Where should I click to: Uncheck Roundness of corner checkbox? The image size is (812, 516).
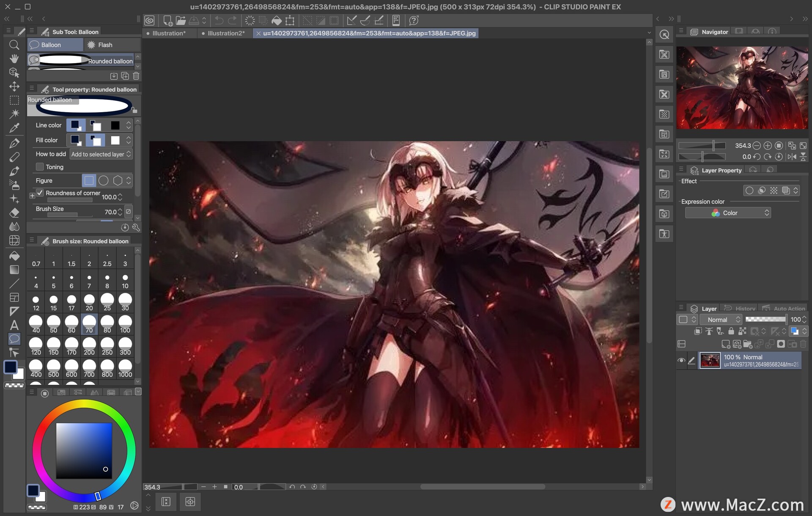point(40,193)
